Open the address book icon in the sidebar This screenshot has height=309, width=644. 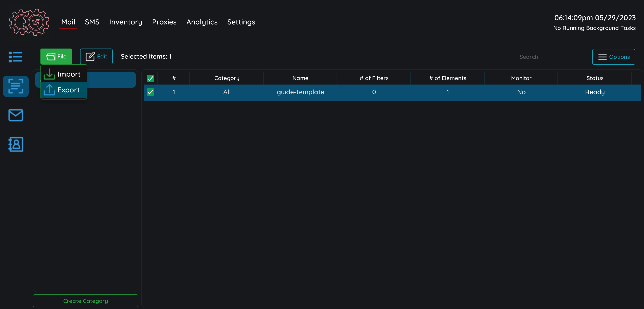click(16, 144)
